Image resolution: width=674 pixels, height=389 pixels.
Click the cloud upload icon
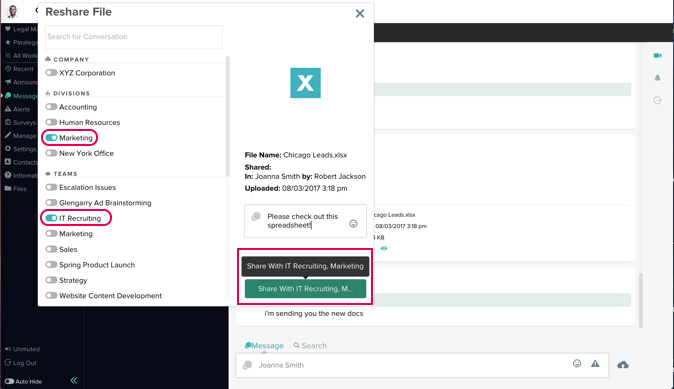(623, 365)
